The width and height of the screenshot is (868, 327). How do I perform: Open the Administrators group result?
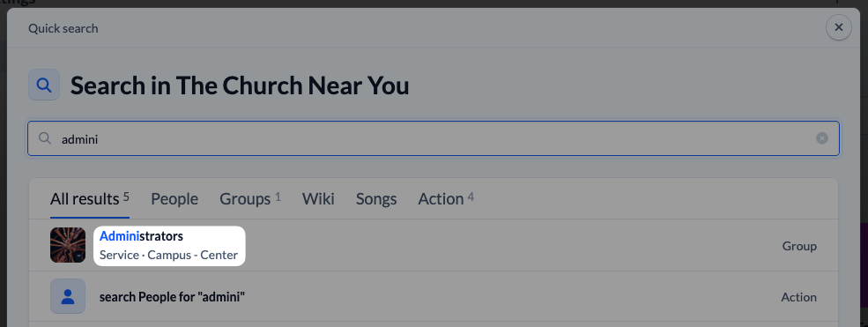click(x=434, y=246)
